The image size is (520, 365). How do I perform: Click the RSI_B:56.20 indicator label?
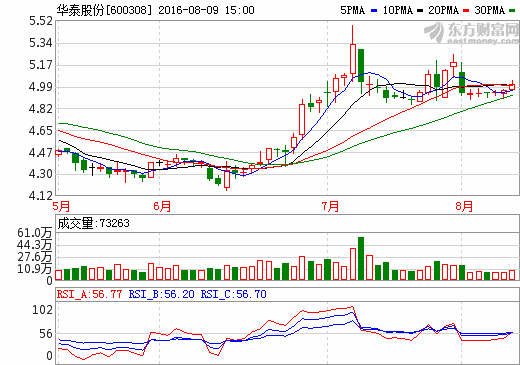pyautogui.click(x=161, y=294)
